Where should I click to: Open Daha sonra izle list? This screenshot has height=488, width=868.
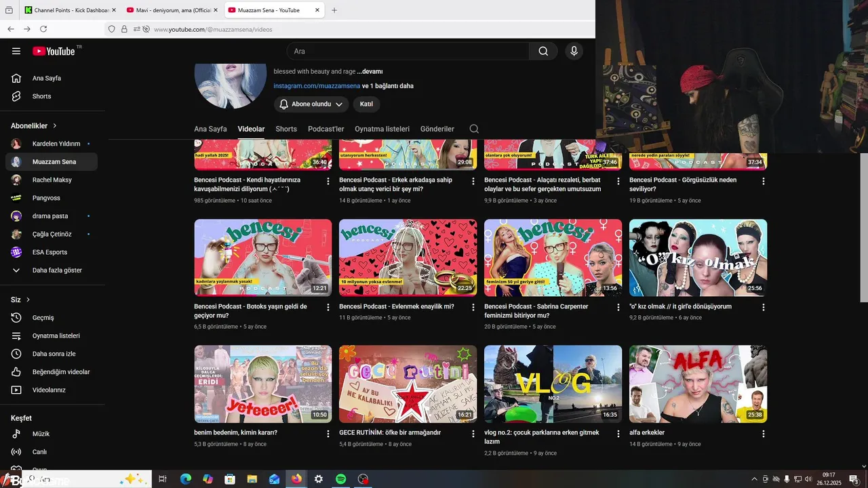(52, 354)
